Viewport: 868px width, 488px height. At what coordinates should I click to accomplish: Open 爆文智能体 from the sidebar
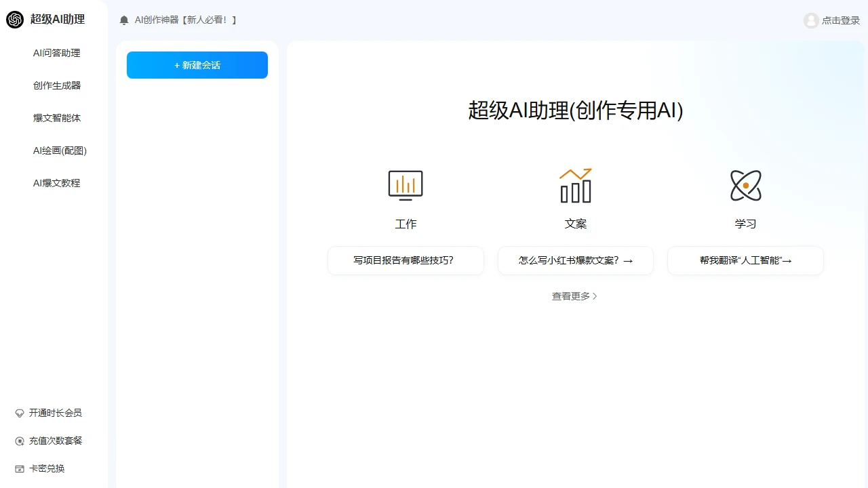click(57, 118)
